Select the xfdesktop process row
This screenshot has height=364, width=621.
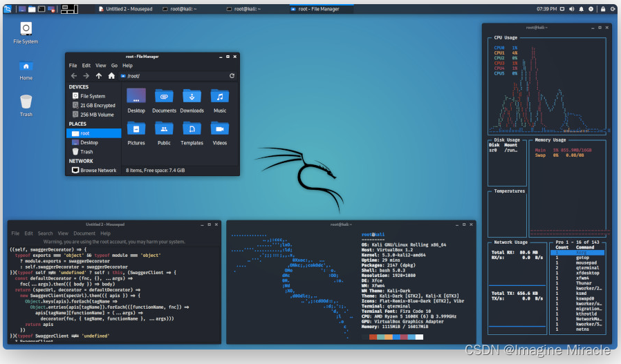(x=577, y=273)
